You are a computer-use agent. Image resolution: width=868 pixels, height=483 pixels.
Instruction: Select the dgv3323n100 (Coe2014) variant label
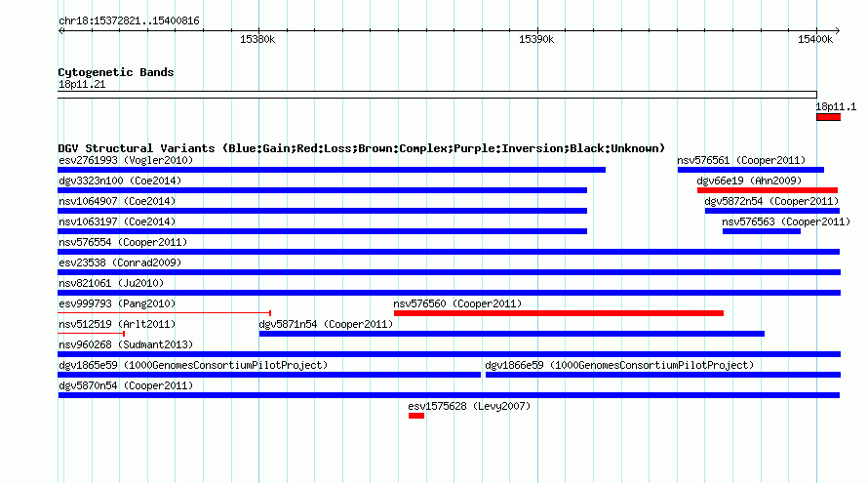120,181
